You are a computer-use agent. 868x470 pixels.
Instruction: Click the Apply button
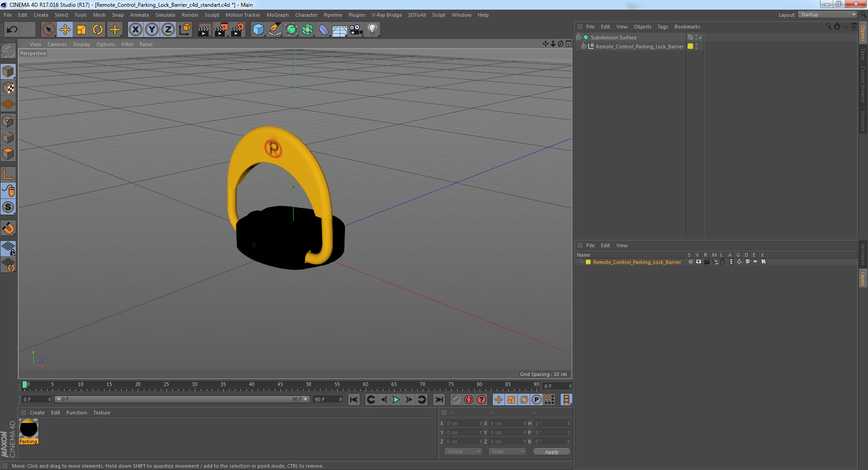pyautogui.click(x=552, y=452)
